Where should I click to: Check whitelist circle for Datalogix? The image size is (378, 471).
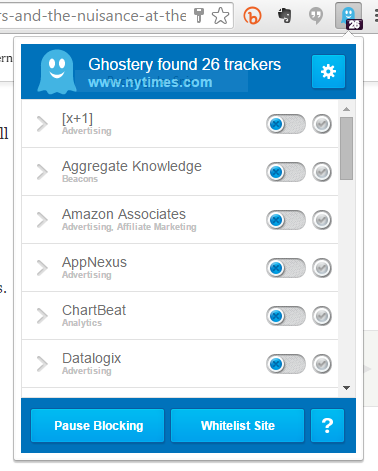[x=322, y=364]
